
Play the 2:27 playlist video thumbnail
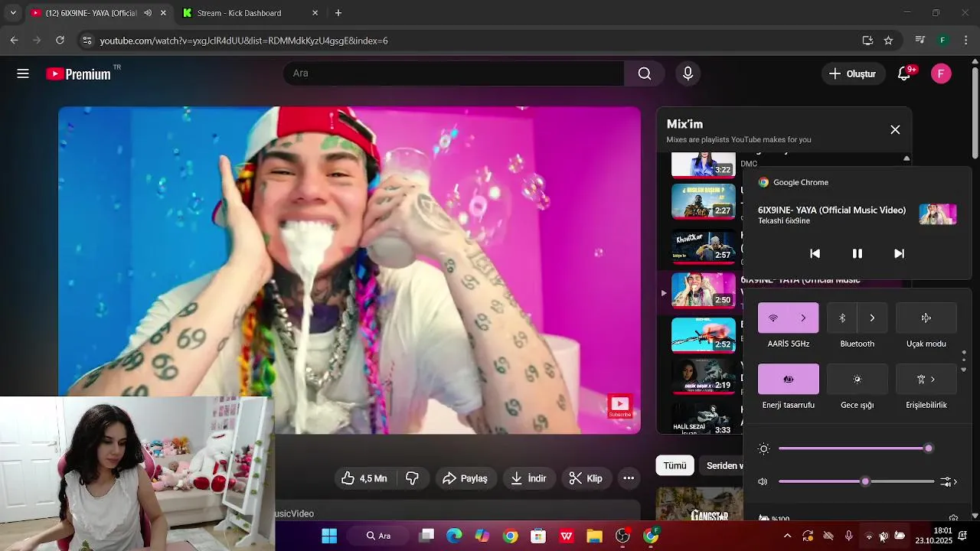[704, 201]
